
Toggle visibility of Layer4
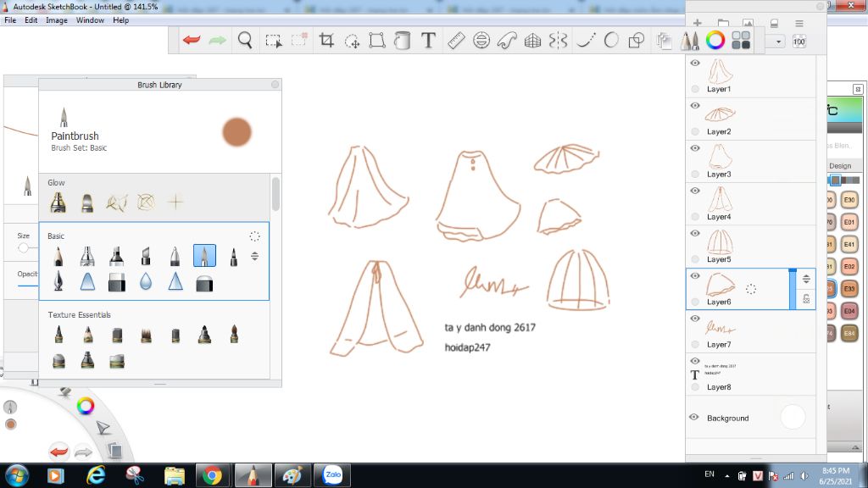[695, 191]
